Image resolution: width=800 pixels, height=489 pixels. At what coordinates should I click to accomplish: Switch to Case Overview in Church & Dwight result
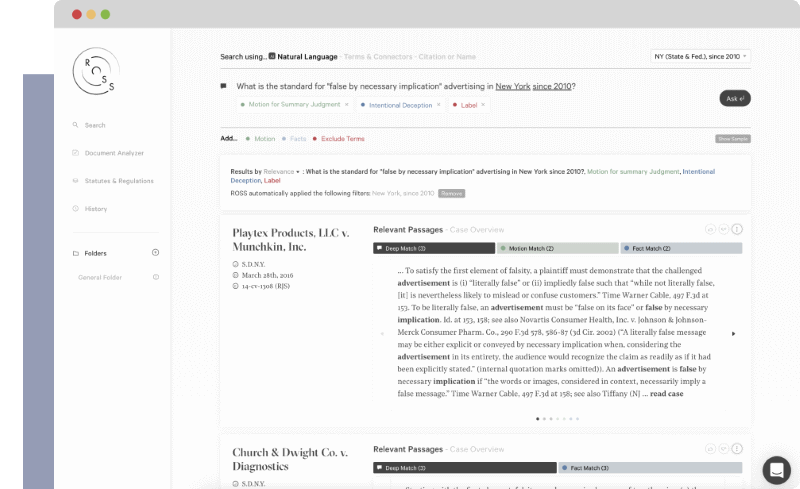[x=477, y=449]
